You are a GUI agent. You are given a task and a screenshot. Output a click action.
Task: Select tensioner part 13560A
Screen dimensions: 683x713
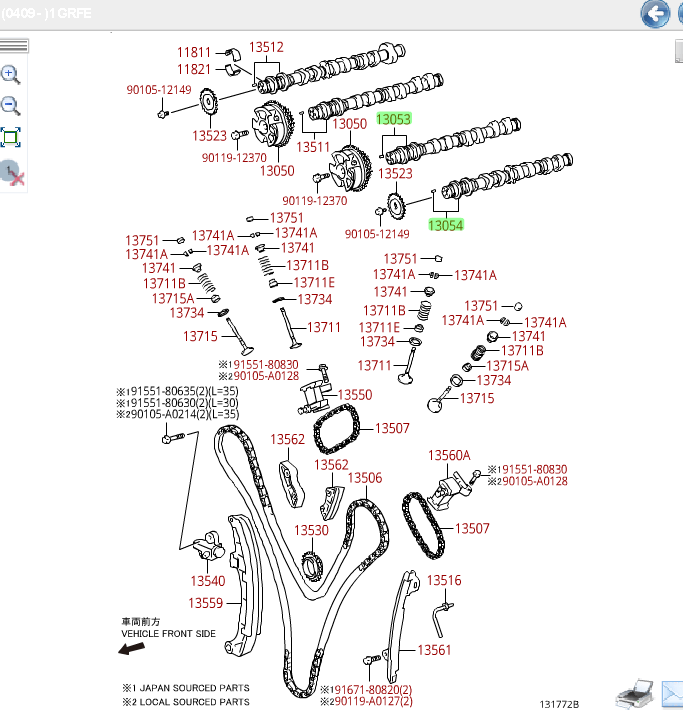[x=449, y=456]
